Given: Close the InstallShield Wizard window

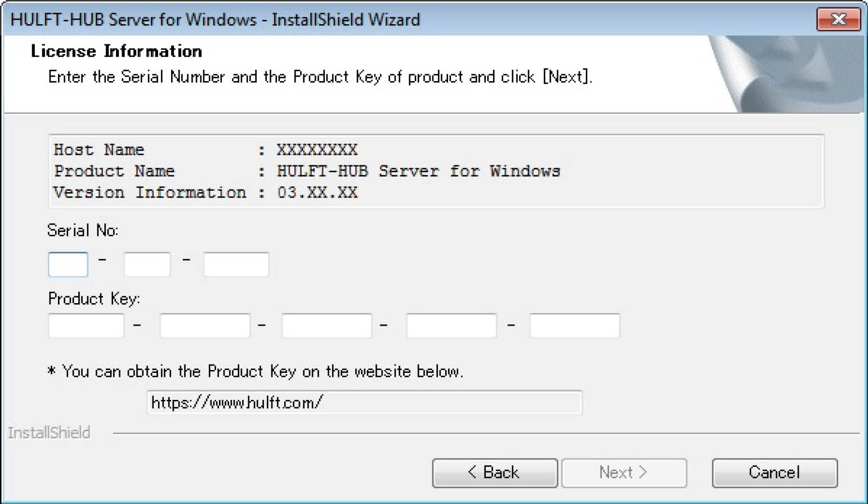Looking at the screenshot, I should click(x=838, y=20).
